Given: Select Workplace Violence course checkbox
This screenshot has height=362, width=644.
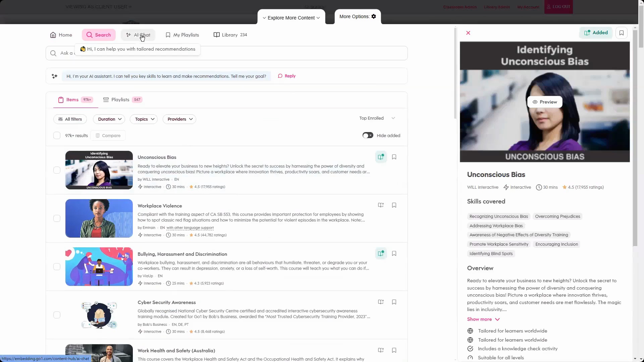Looking at the screenshot, I should click(x=57, y=218).
